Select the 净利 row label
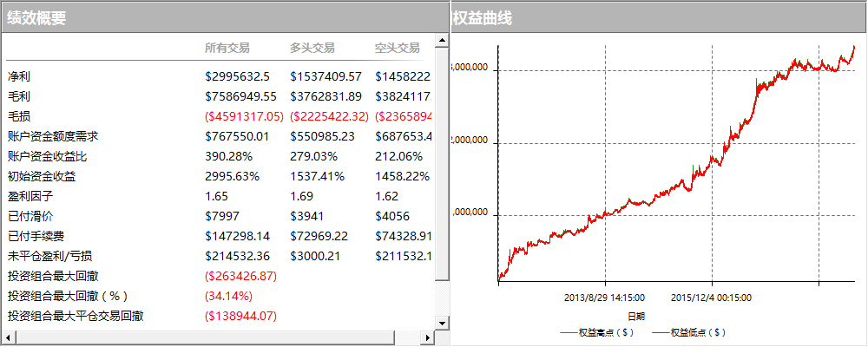The width and height of the screenshot is (868, 347). (18, 76)
